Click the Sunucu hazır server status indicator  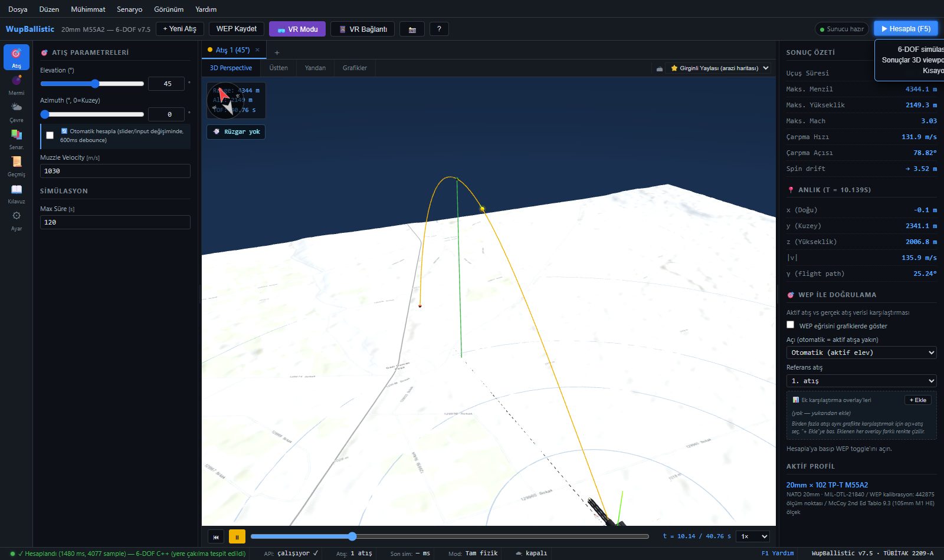point(842,29)
